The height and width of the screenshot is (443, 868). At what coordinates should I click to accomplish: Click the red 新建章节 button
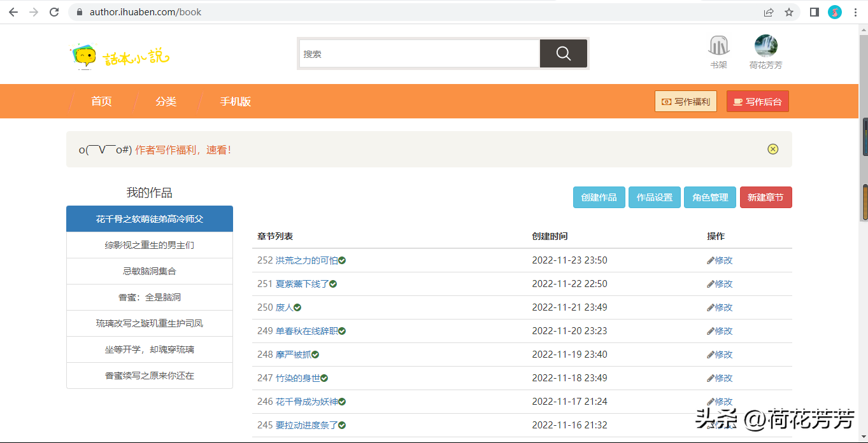(x=765, y=197)
